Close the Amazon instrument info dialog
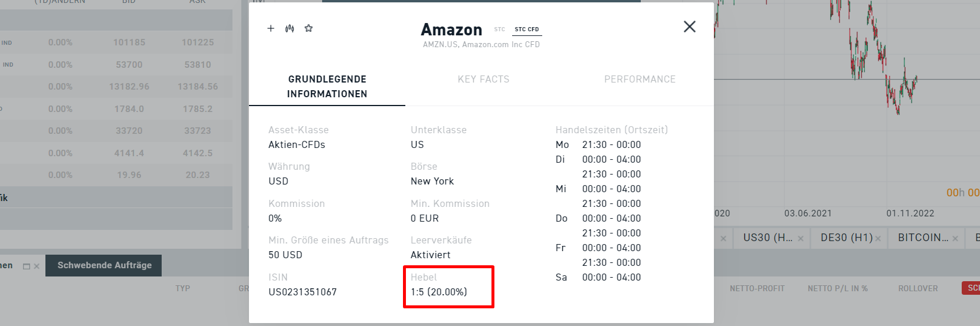Viewport: 980px width, 326px height. pos(690,27)
